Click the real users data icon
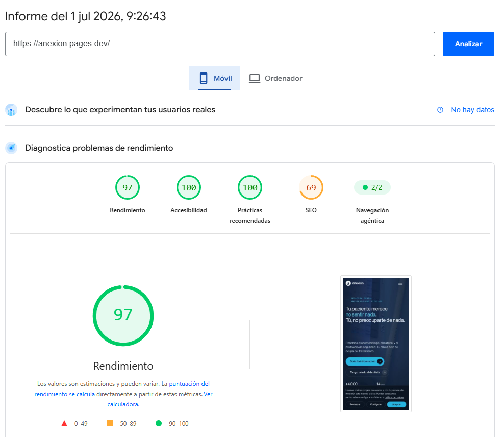504x437 pixels. 11,110
